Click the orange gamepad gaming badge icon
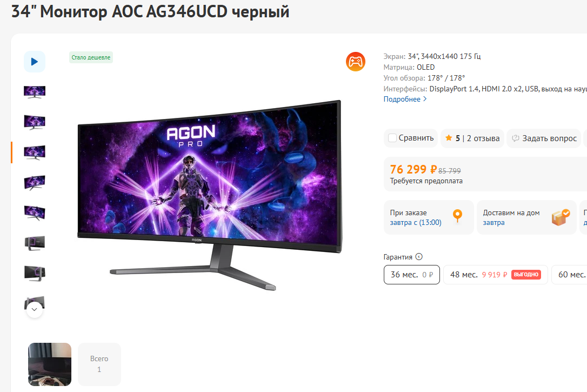 pos(355,62)
